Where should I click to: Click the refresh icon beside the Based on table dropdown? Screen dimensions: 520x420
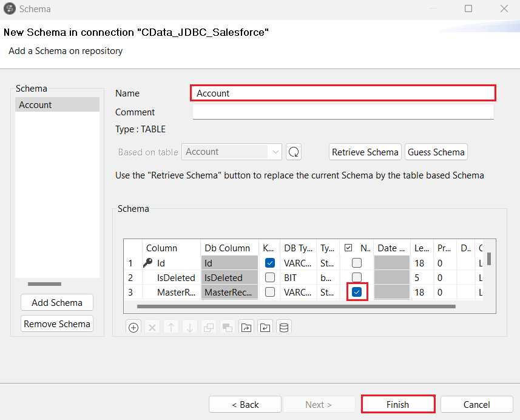(294, 152)
